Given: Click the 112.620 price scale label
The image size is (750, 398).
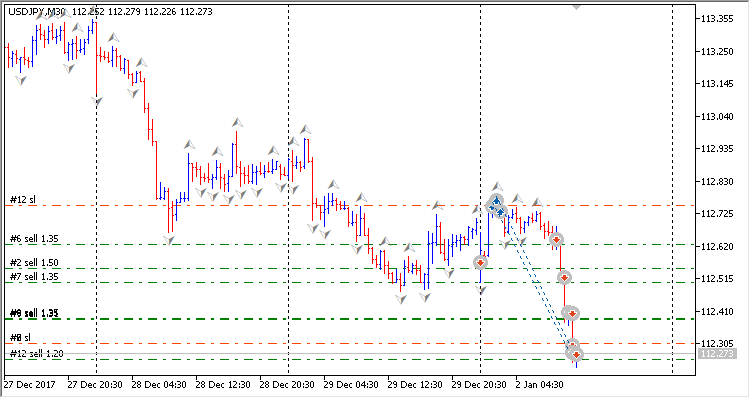Looking at the screenshot, I should [717, 247].
